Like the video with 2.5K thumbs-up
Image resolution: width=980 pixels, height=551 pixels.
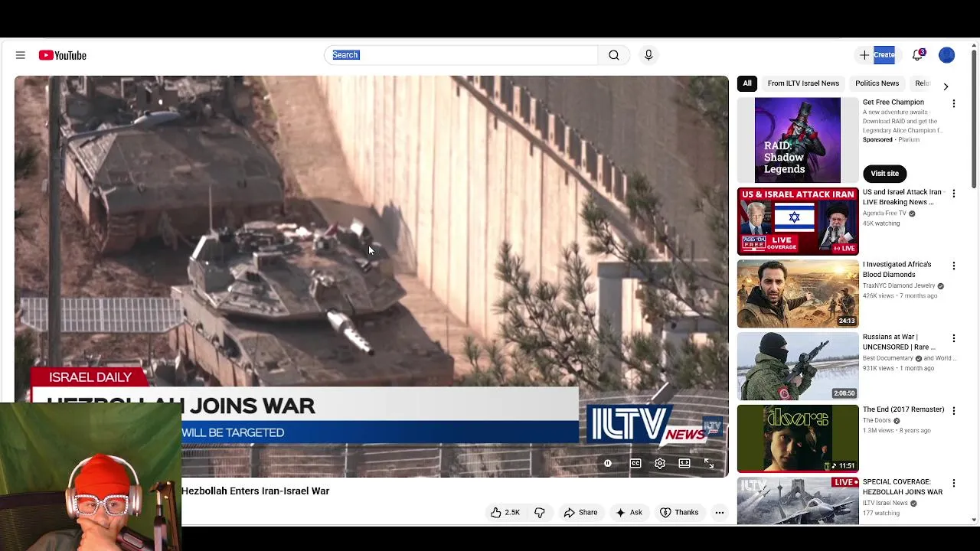pos(505,513)
